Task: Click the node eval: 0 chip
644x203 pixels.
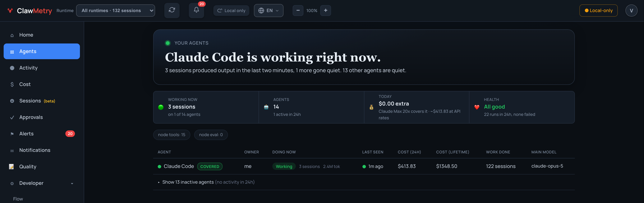Action: 211,135
